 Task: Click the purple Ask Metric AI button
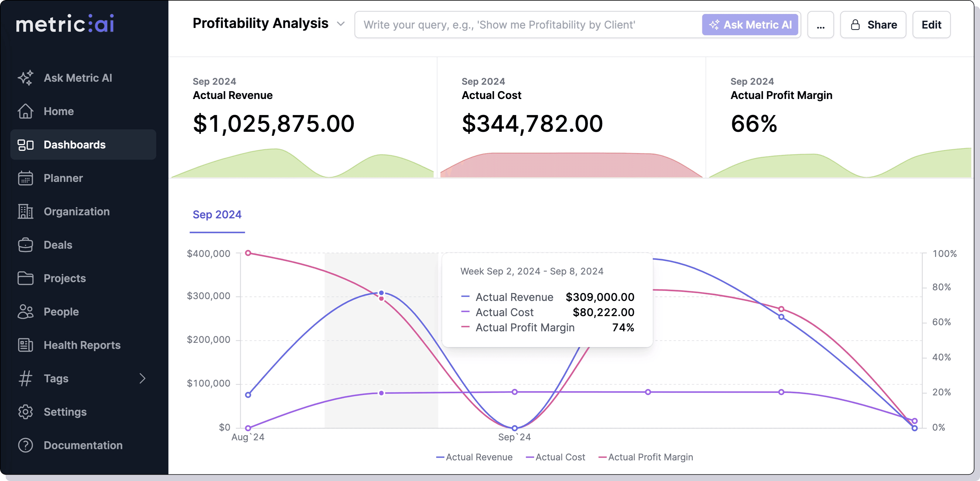point(750,25)
